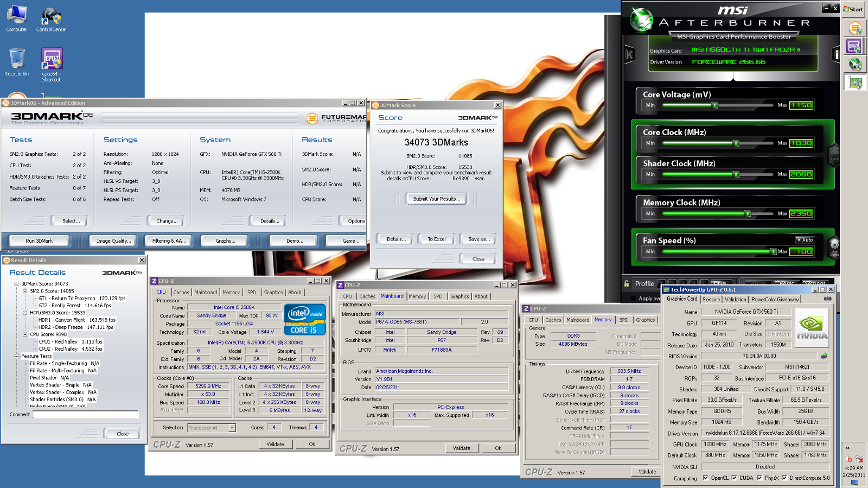Switch to the Caches tab in CPU-Z CPU window
868x488 pixels.
click(x=181, y=292)
